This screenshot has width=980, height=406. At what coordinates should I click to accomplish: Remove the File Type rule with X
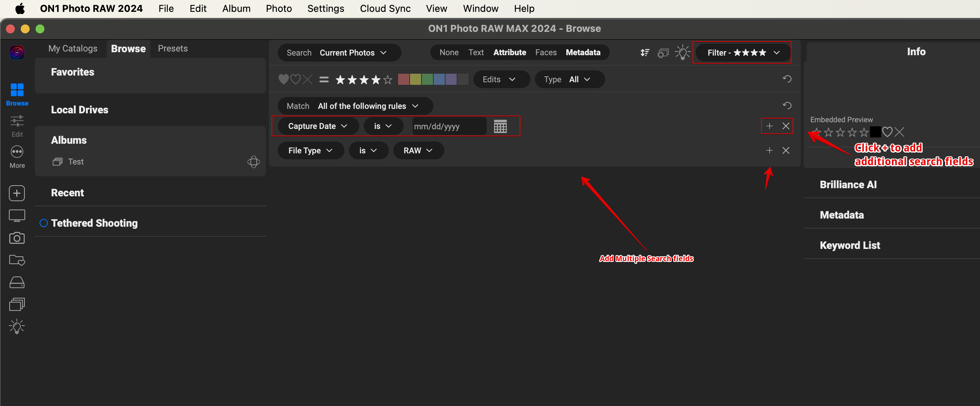coord(786,150)
